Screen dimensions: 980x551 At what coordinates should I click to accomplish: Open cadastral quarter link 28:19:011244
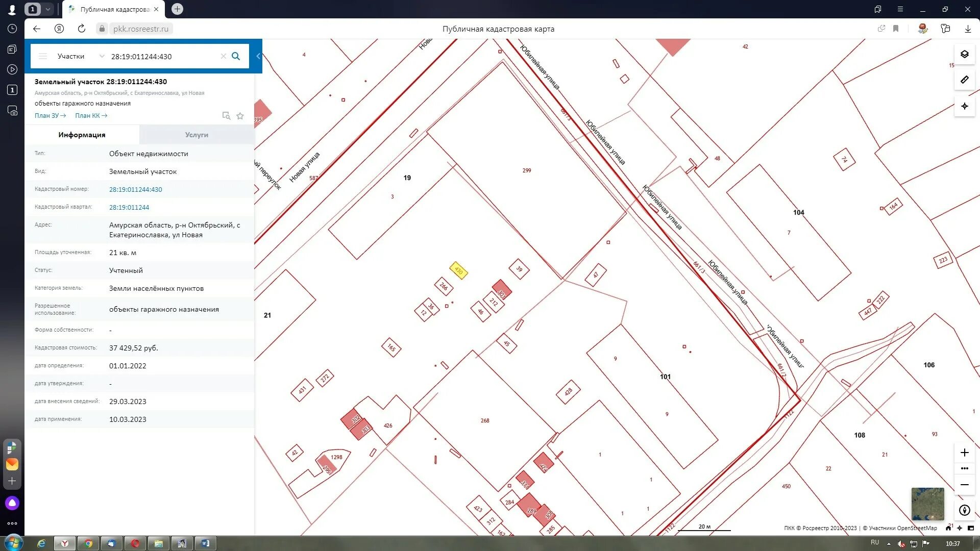tap(129, 207)
